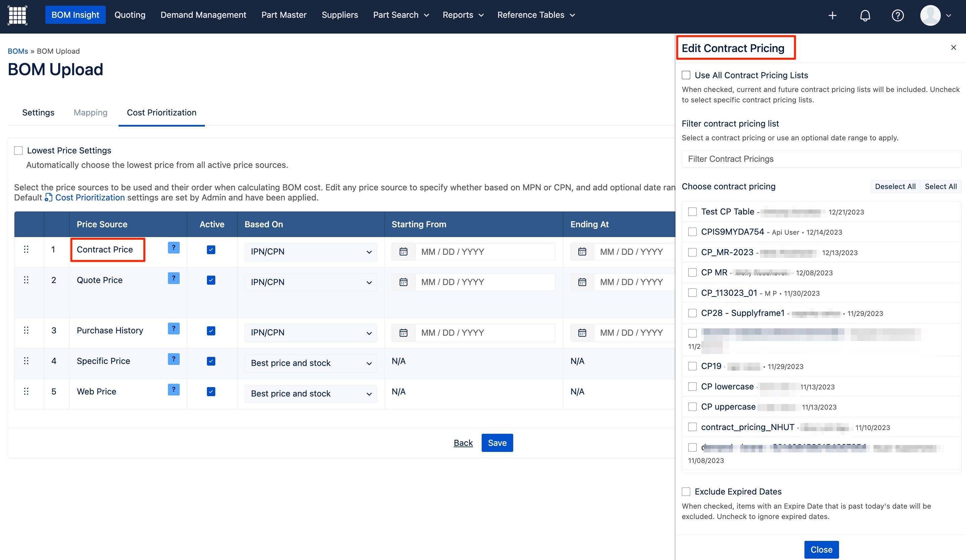Image resolution: width=966 pixels, height=560 pixels.
Task: Click Select All contract pricings
Action: tap(941, 187)
